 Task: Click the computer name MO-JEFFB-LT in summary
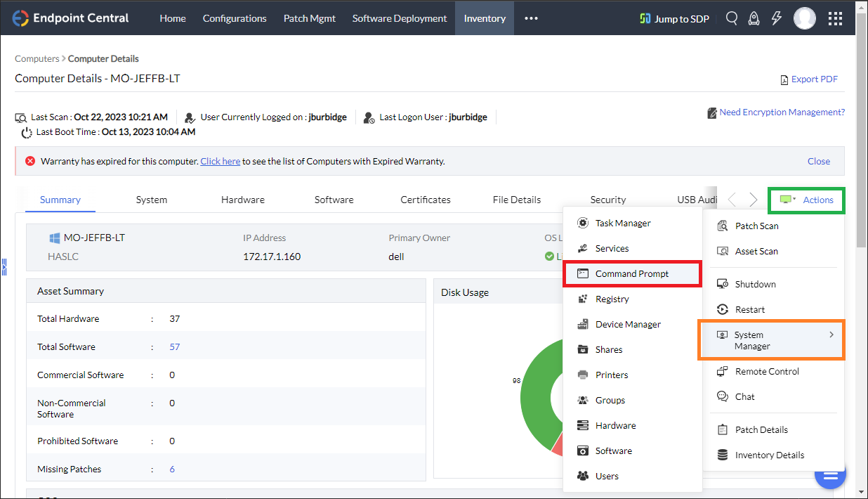(94, 238)
